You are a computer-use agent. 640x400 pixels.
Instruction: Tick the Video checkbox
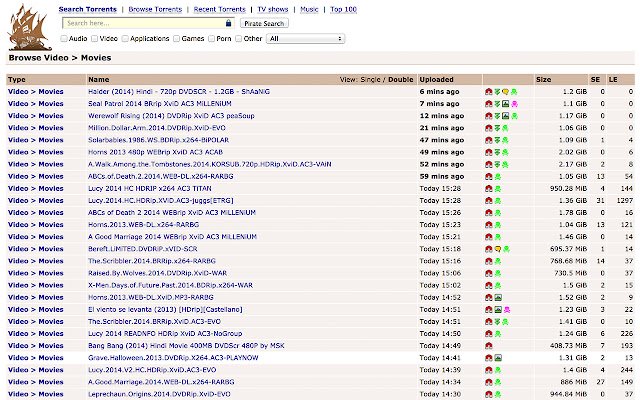[95, 38]
